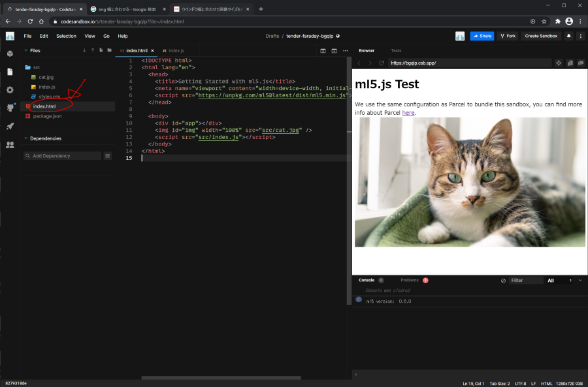Viewport: 588px width, 387px height.
Task: Open Configuration Files gear in sidebar
Action: click(x=10, y=89)
